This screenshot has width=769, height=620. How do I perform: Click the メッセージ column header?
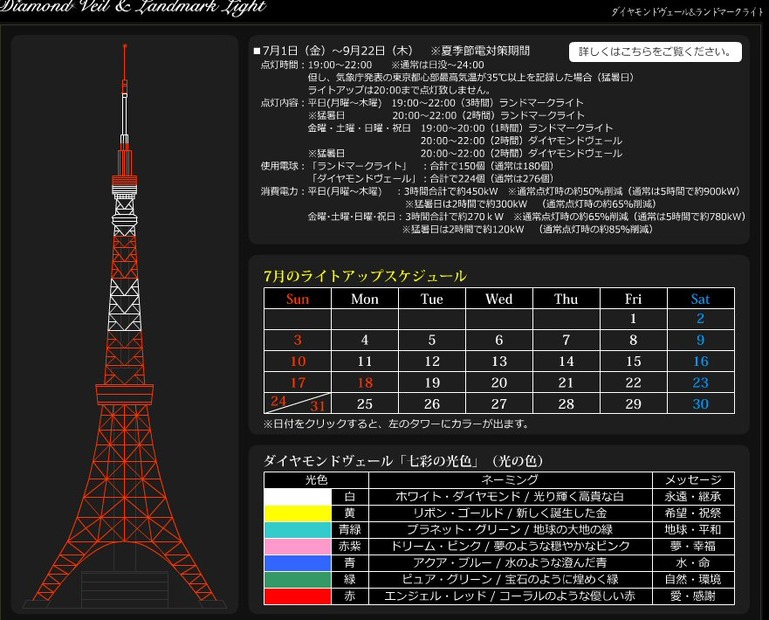(x=693, y=480)
